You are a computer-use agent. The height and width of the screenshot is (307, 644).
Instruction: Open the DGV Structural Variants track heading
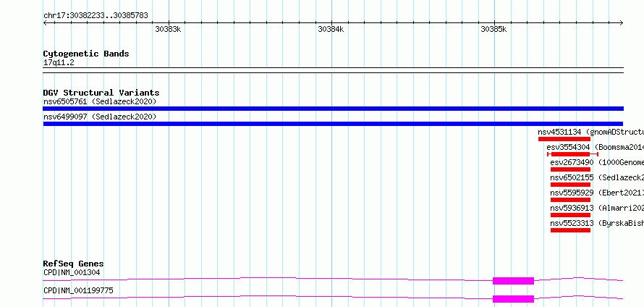(x=101, y=93)
